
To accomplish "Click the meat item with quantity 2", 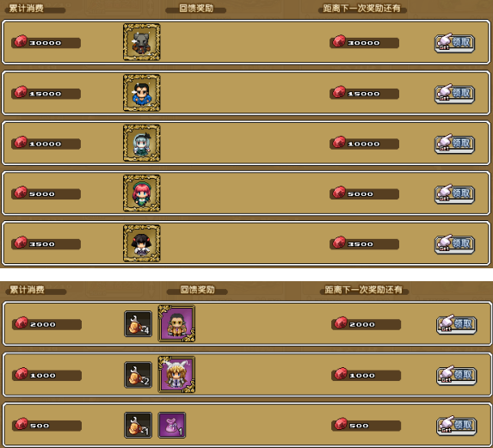I will point(138,375).
